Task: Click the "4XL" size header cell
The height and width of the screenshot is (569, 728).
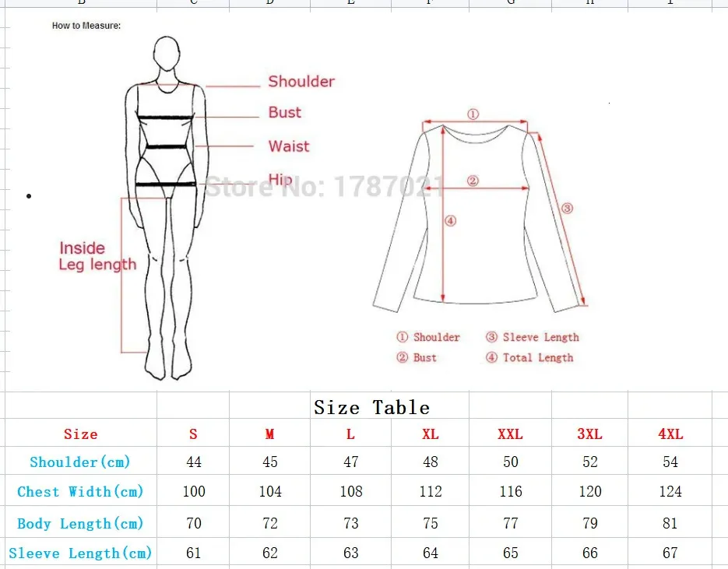Action: (x=670, y=434)
